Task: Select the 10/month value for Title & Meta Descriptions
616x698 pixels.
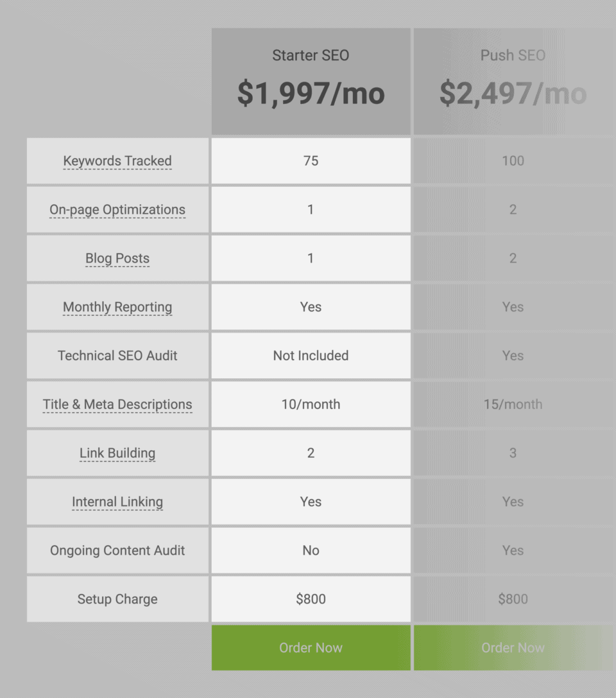Action: pyautogui.click(x=311, y=405)
